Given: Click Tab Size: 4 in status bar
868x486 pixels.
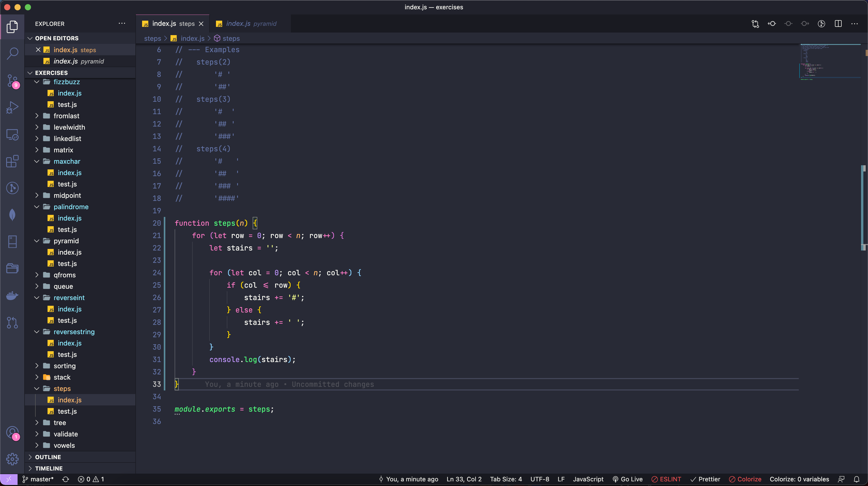Looking at the screenshot, I should pos(506,479).
